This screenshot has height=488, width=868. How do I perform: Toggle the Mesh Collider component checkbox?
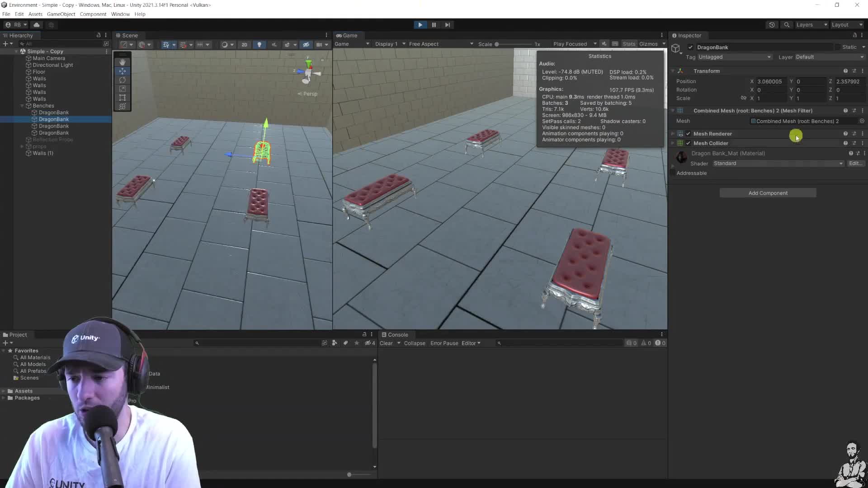point(689,143)
